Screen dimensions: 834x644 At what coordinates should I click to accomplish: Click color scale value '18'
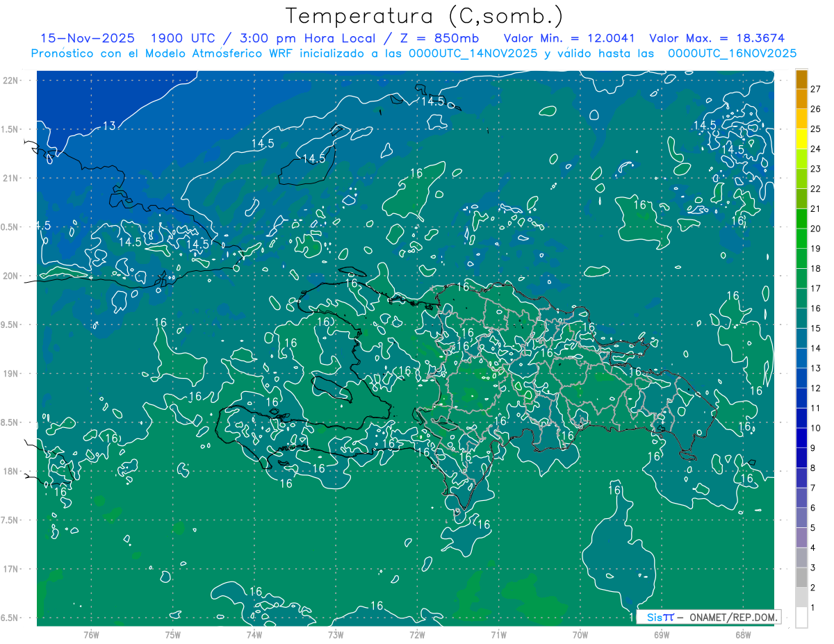pyautogui.click(x=816, y=269)
